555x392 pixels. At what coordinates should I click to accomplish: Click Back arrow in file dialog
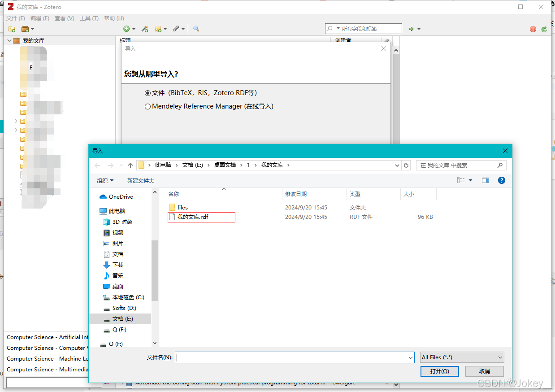(98, 166)
